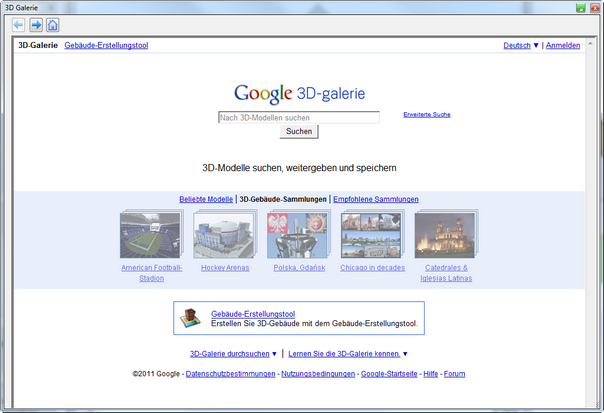
Task: Click the Hockey Arenas link text
Action: (x=225, y=268)
